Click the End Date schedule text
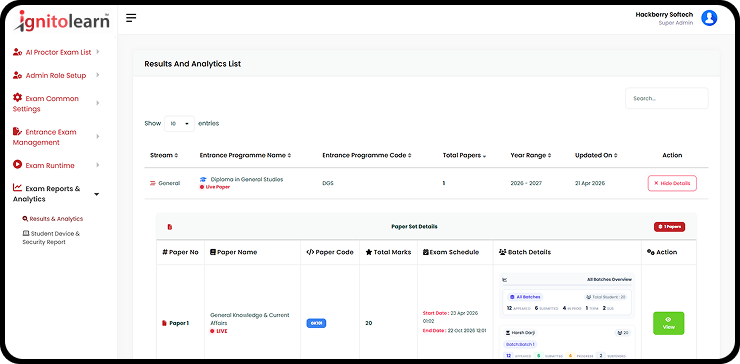The height and width of the screenshot is (364, 740). pos(454,330)
